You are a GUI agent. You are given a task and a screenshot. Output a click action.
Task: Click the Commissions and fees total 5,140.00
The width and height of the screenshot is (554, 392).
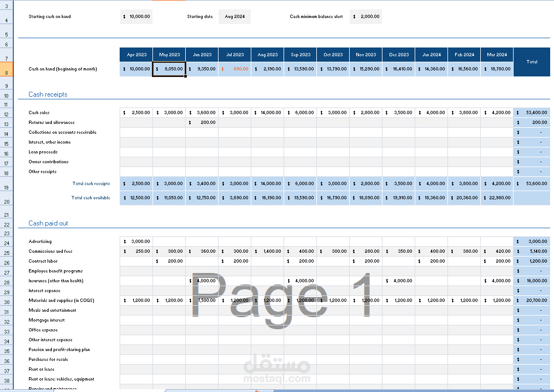[x=532, y=252]
